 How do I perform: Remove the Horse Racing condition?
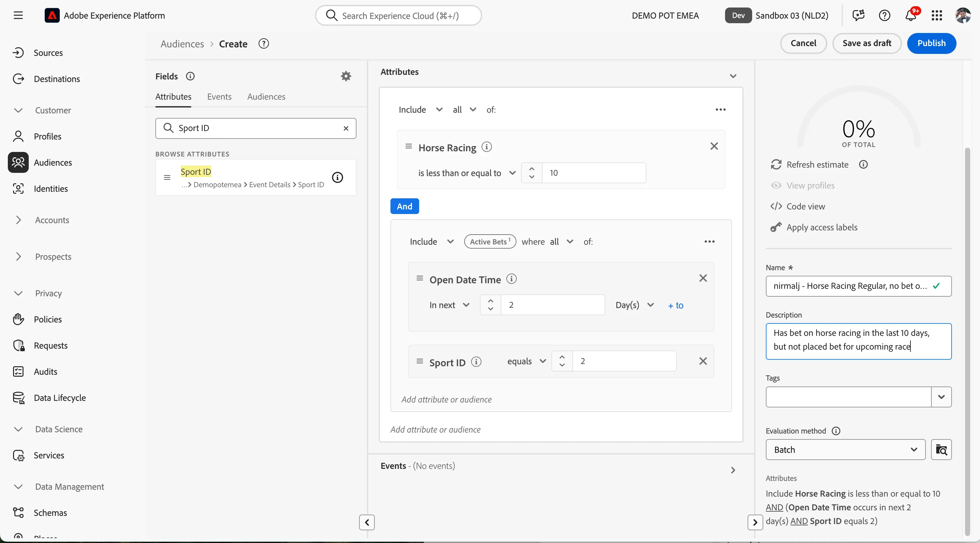(714, 146)
